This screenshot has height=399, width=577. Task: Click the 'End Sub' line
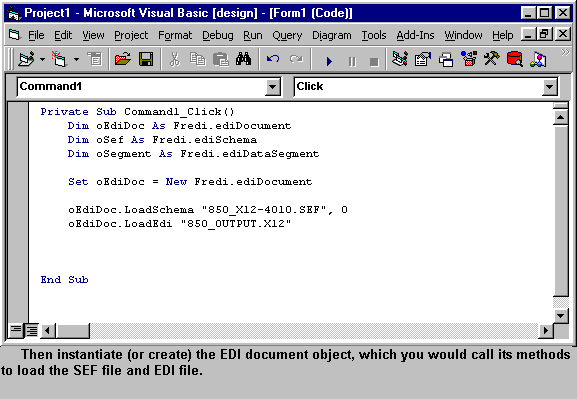[64, 279]
